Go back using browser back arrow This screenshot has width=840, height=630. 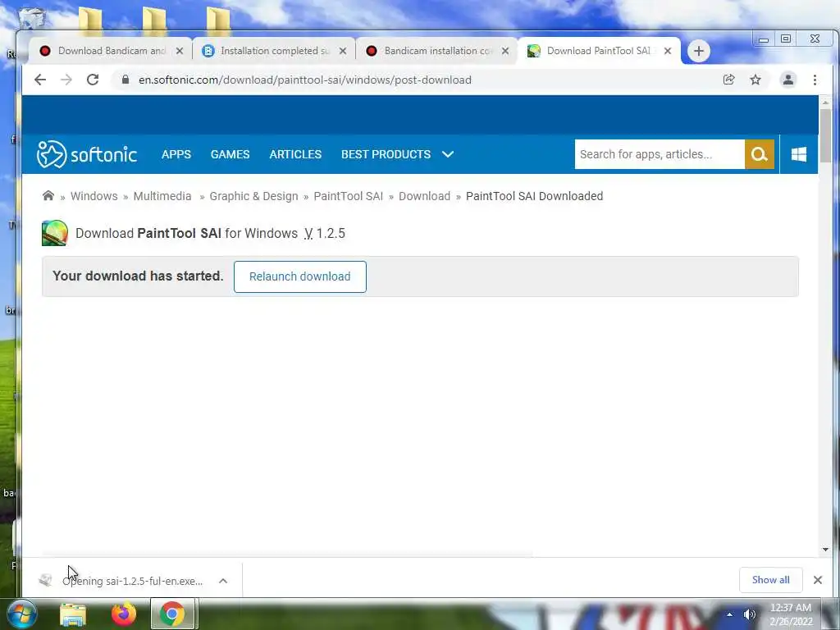40,80
